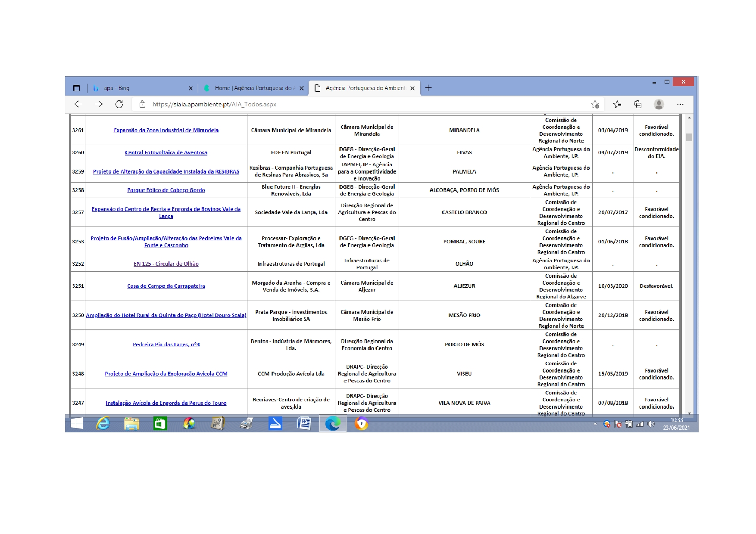Launch Internet Explorer from taskbar
The height and width of the screenshot is (534, 756).
(103, 424)
